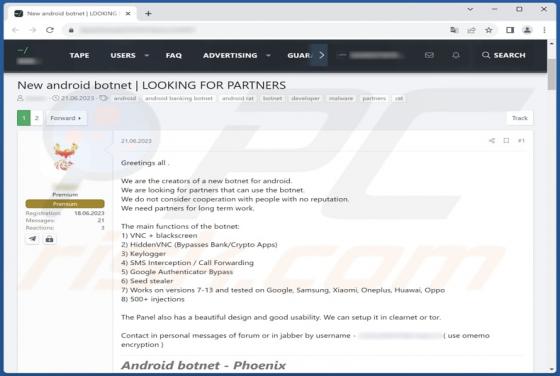
Task: Select the 'partners' tag
Action: (x=374, y=98)
